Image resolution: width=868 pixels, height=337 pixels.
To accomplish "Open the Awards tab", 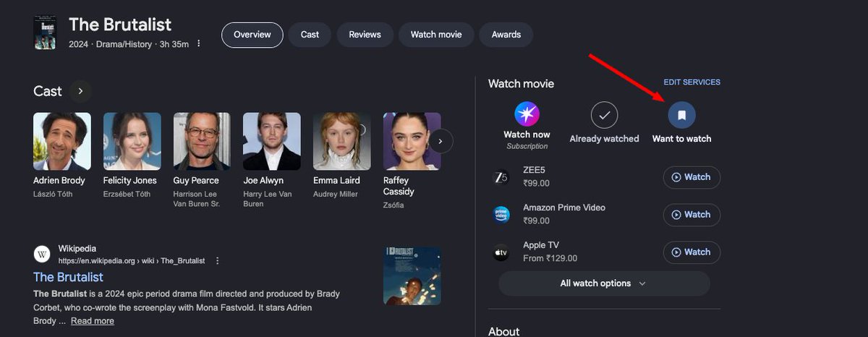I will click(x=506, y=35).
